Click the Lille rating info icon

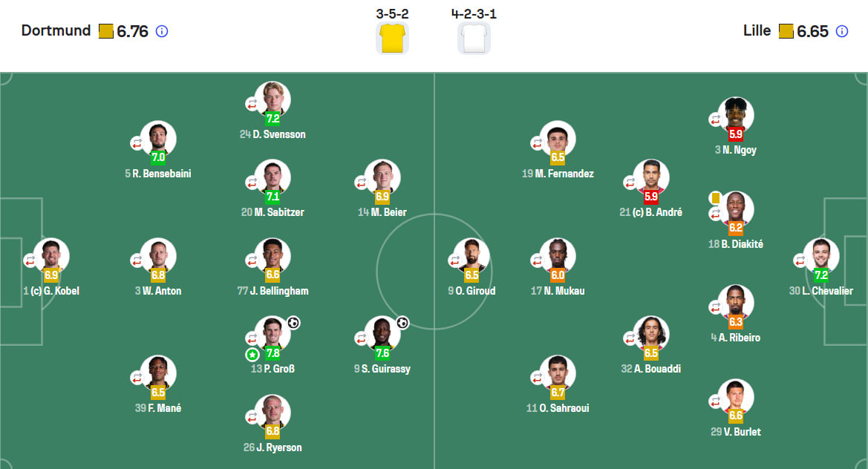[841, 31]
